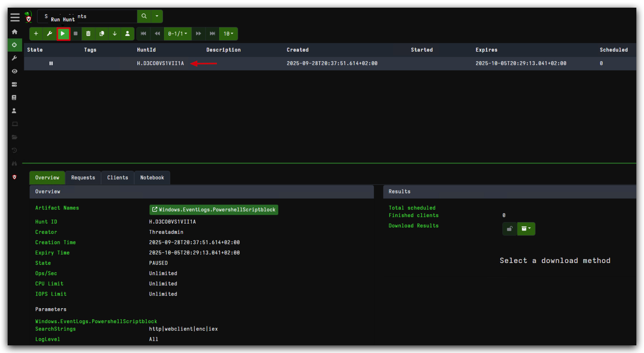Open the Download Results archive dropdown
The height and width of the screenshot is (353, 644).
[526, 229]
